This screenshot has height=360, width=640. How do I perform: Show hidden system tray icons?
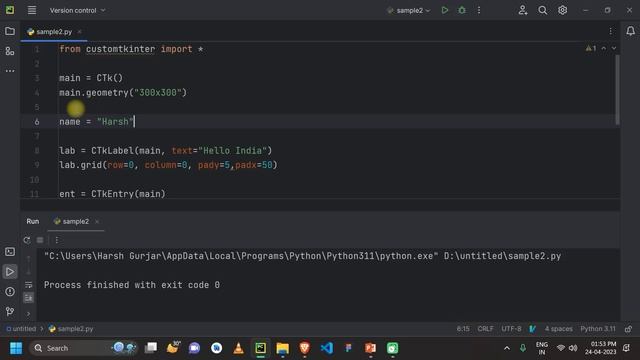tap(507, 348)
